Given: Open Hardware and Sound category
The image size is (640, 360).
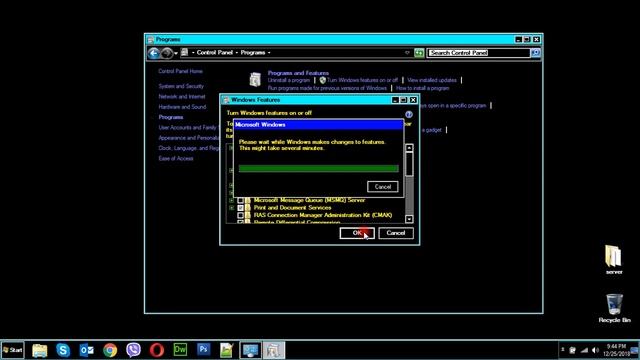Looking at the screenshot, I should coord(182,107).
